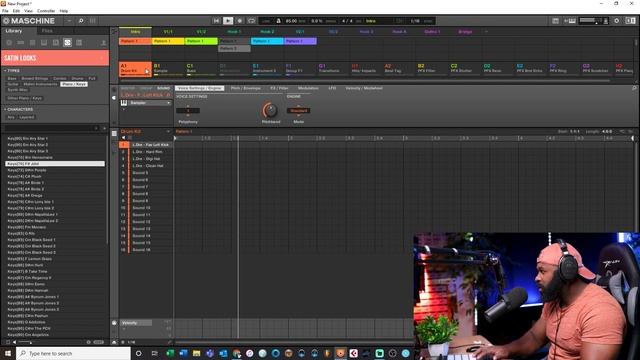
Task: Click the pencil paint mode icon
Action: point(170,342)
